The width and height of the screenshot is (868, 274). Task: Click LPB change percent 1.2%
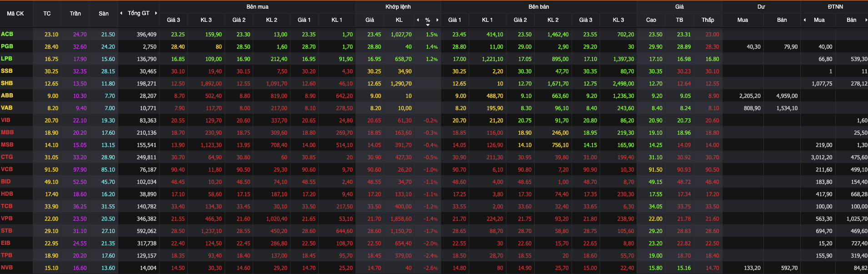pos(432,59)
